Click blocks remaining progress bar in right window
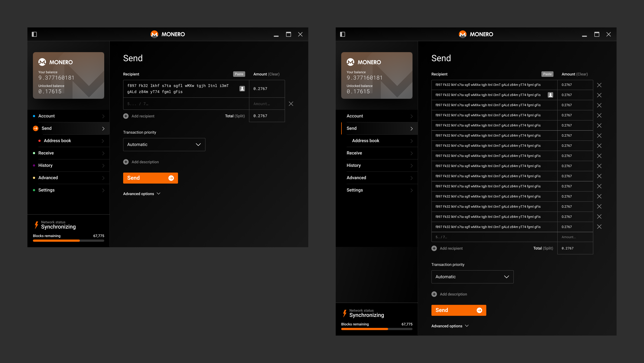 [377, 329]
